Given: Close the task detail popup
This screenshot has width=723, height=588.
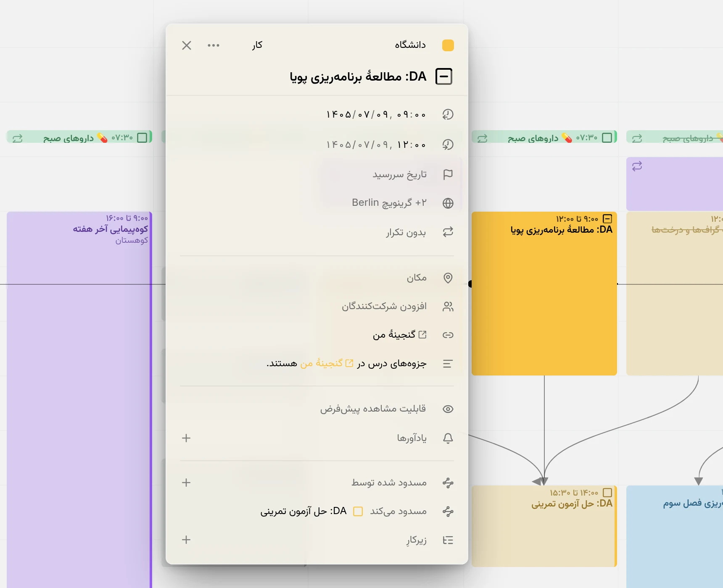Looking at the screenshot, I should [187, 45].
